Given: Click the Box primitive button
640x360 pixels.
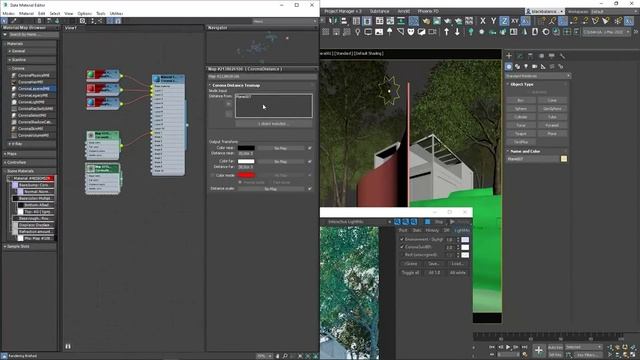Looking at the screenshot, I should click(520, 100).
